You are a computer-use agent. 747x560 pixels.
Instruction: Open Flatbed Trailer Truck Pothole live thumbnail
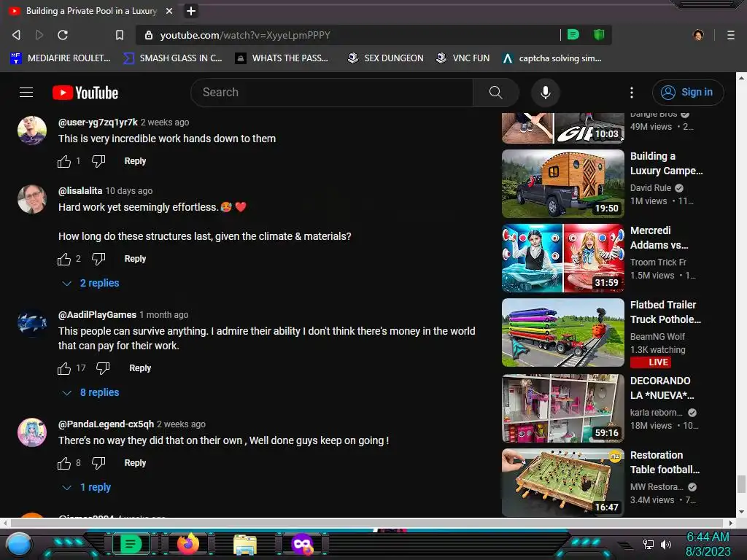[562, 332]
